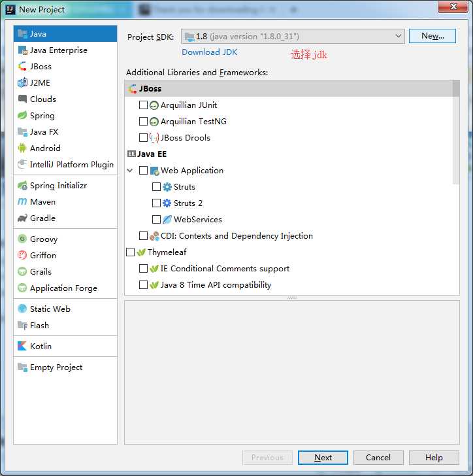Click the Arquillian TestNG icon
Viewport: 473px width, 476px height.
click(154, 122)
